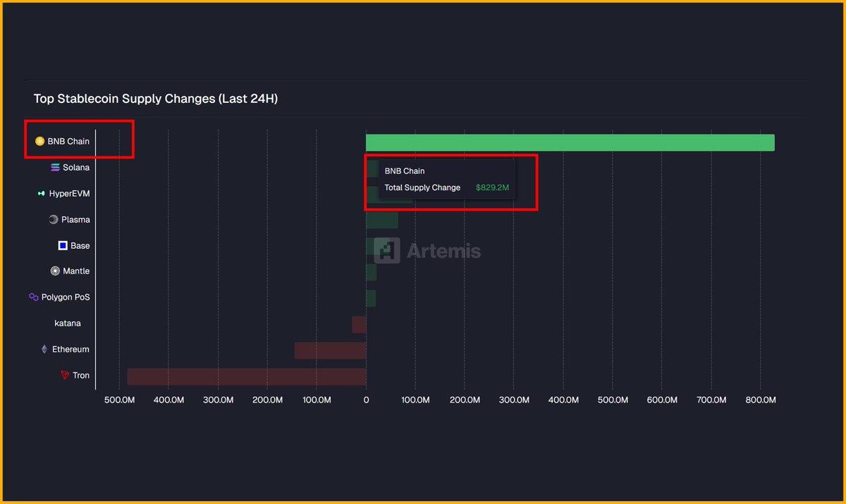Click the Mantle circular icon

(x=55, y=271)
